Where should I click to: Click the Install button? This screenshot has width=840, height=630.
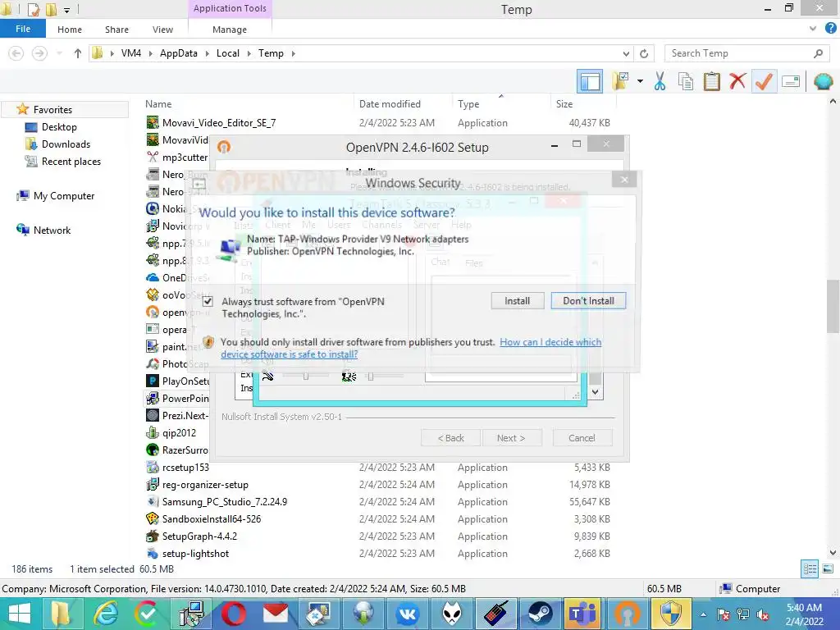(x=517, y=301)
